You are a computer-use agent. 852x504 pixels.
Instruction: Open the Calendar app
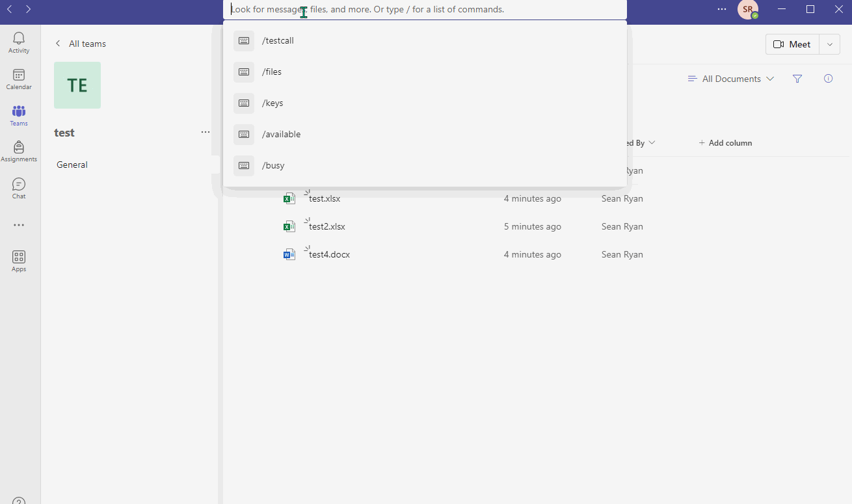pos(19,79)
